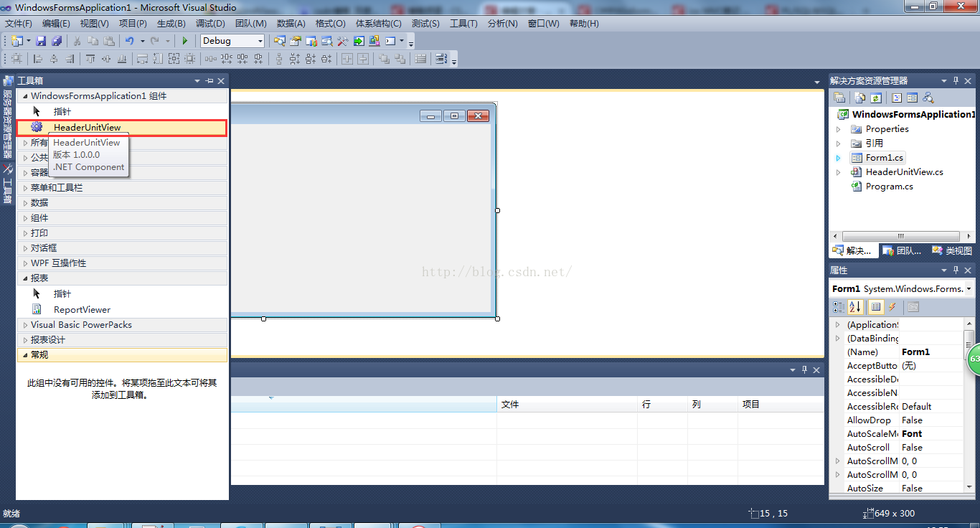The height and width of the screenshot is (528, 980).
Task: Click Refresh icon in Solution Explorer toolbar
Action: tap(876, 98)
